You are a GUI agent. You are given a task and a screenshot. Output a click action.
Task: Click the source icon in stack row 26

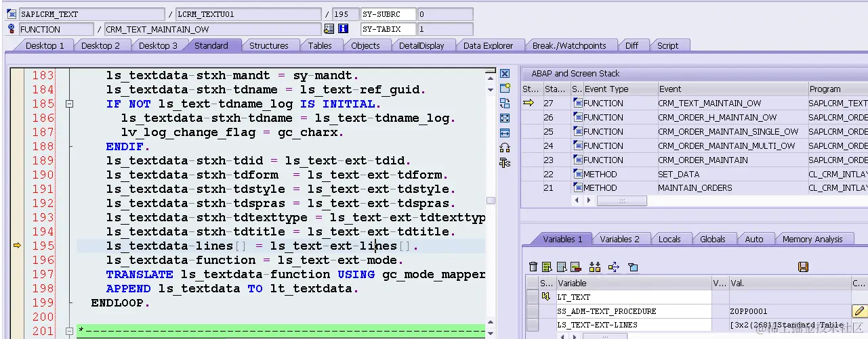[x=578, y=117]
